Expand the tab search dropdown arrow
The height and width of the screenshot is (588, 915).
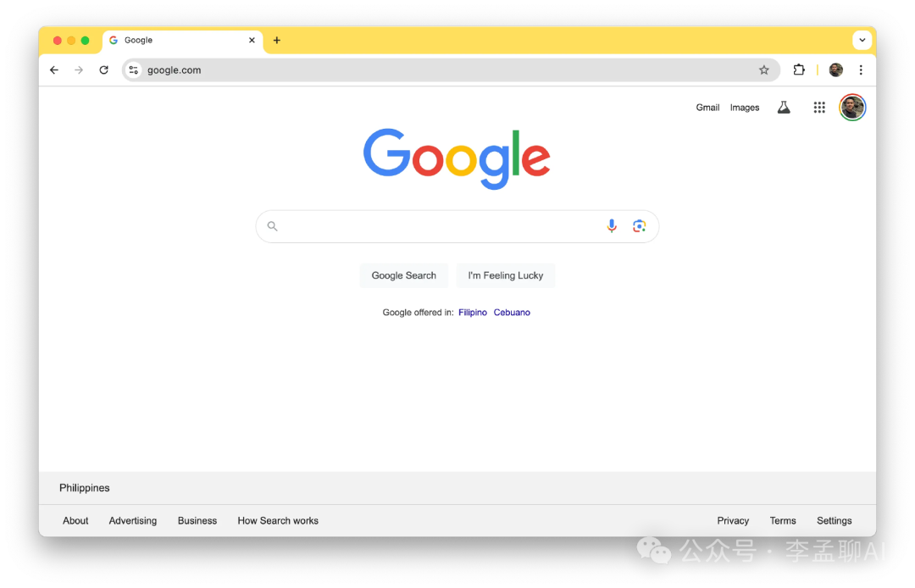(862, 41)
